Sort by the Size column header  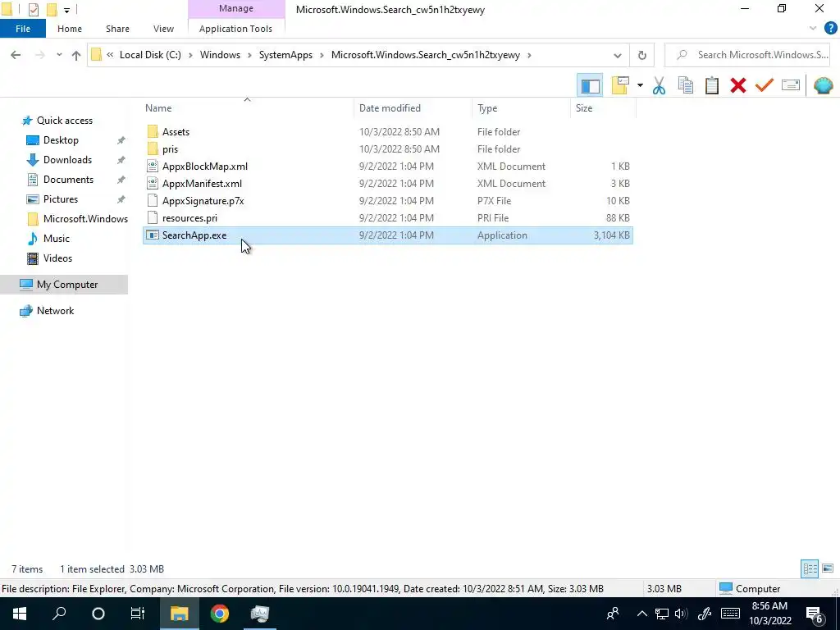(584, 108)
